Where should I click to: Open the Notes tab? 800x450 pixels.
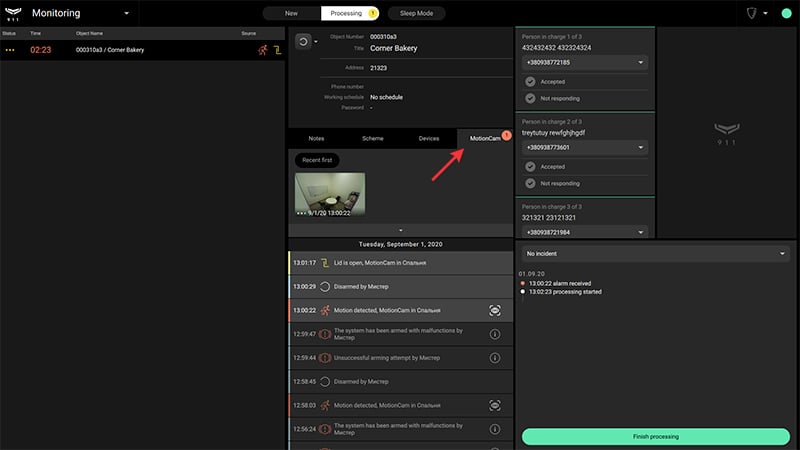pyautogui.click(x=316, y=138)
